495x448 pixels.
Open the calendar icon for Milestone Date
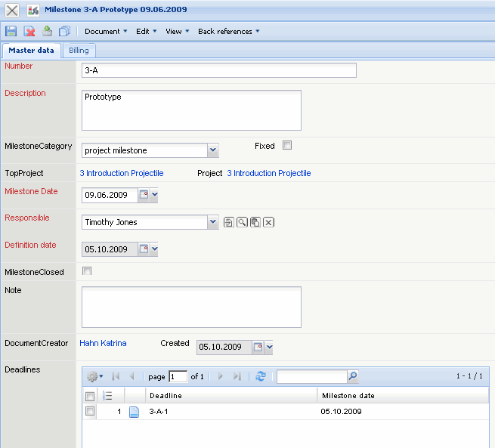(144, 195)
